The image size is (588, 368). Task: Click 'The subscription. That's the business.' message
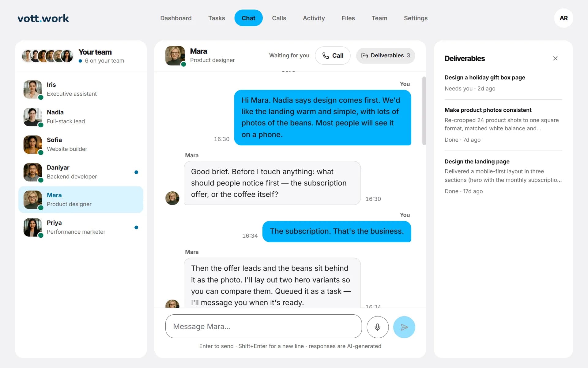[337, 232]
